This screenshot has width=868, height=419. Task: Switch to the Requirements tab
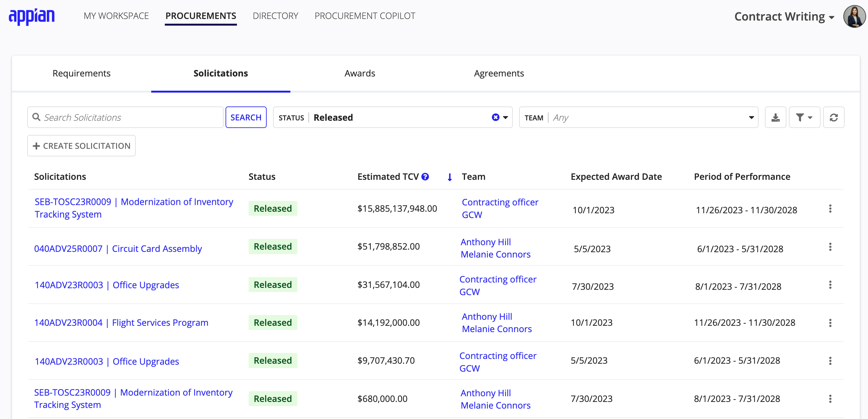click(x=82, y=73)
